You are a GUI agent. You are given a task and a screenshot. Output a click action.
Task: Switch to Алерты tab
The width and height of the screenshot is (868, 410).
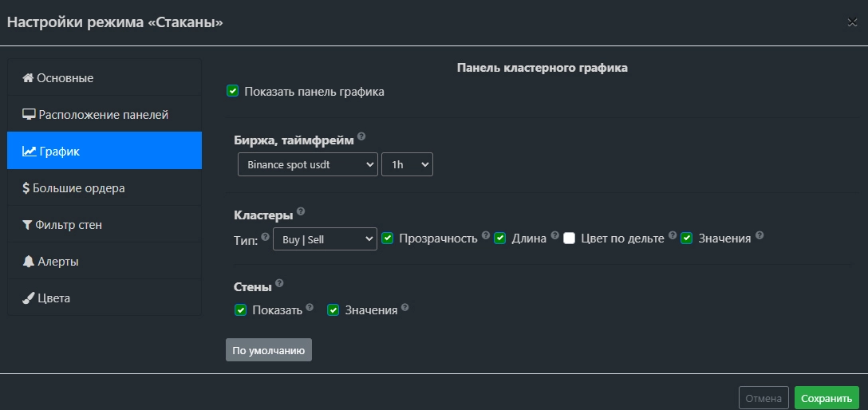[x=105, y=261]
